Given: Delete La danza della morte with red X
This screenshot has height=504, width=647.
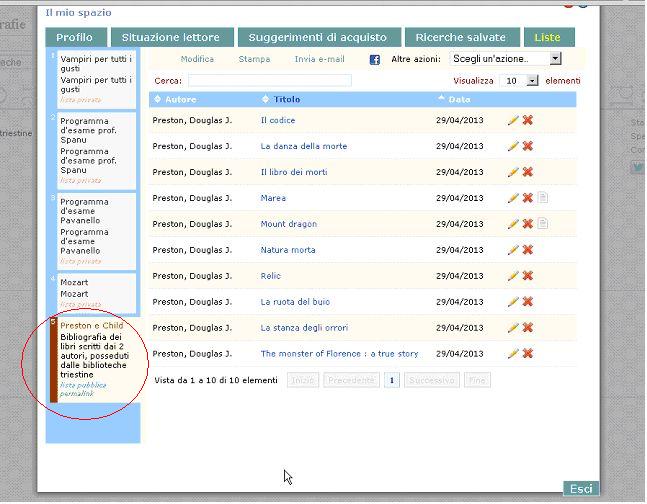Looking at the screenshot, I should [527, 146].
